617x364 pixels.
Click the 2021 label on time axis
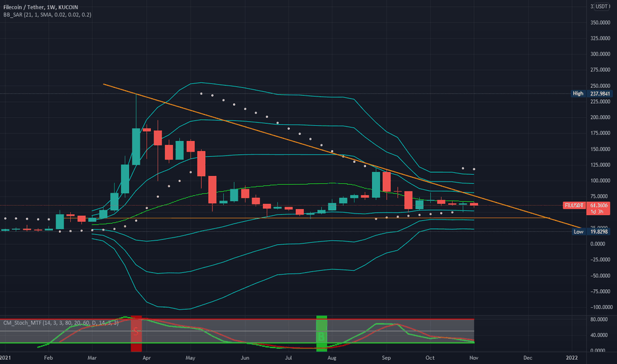point(5,357)
